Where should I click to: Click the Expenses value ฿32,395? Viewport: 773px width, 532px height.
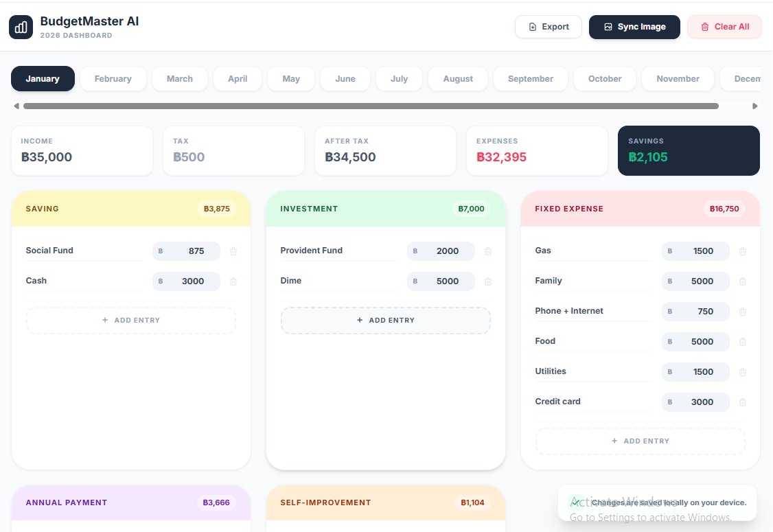(502, 157)
